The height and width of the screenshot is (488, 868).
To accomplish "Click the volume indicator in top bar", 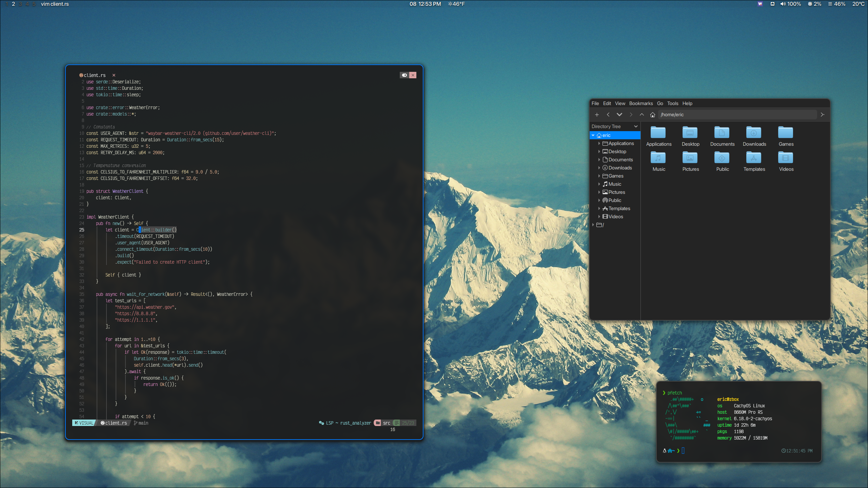I will (790, 4).
